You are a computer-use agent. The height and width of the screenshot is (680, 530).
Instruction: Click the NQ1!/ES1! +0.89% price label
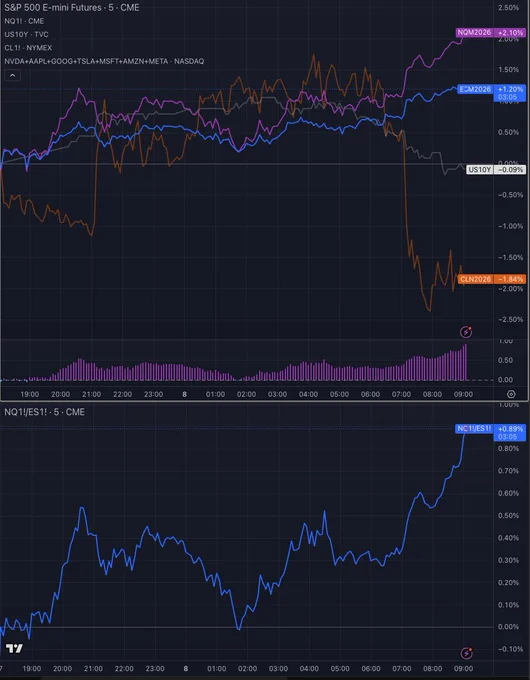tap(491, 432)
